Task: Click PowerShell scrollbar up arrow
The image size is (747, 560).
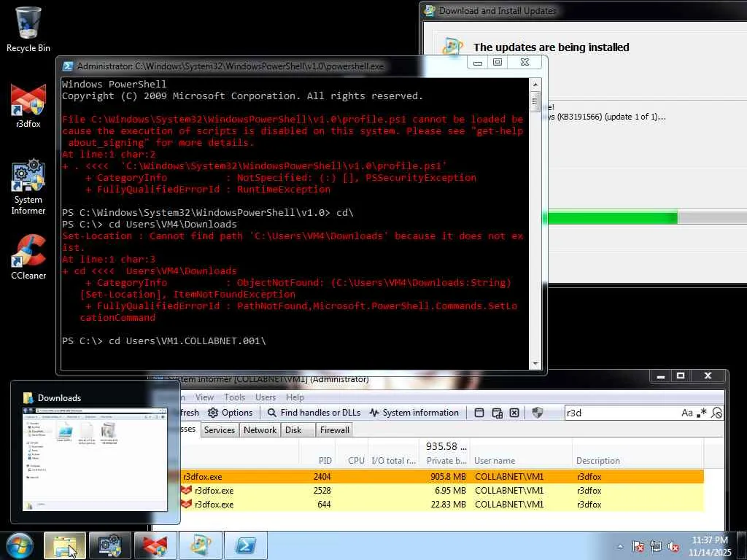Action: [x=535, y=85]
